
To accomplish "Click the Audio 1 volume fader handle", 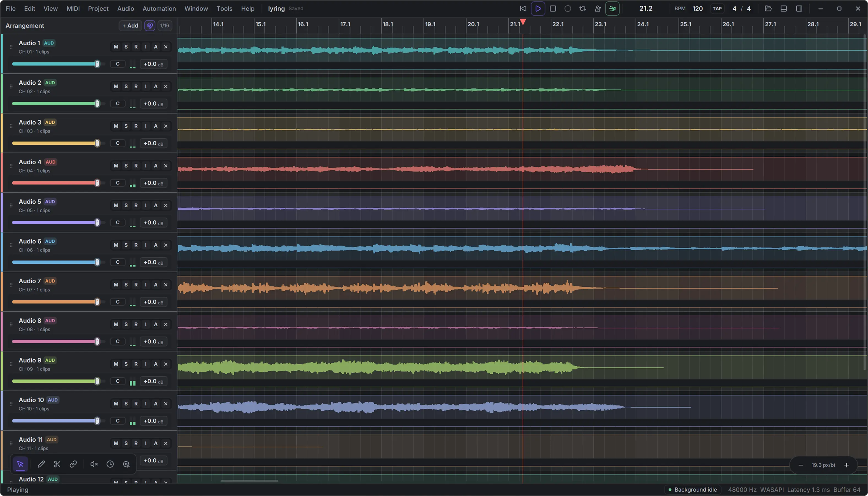I will pyautogui.click(x=97, y=64).
